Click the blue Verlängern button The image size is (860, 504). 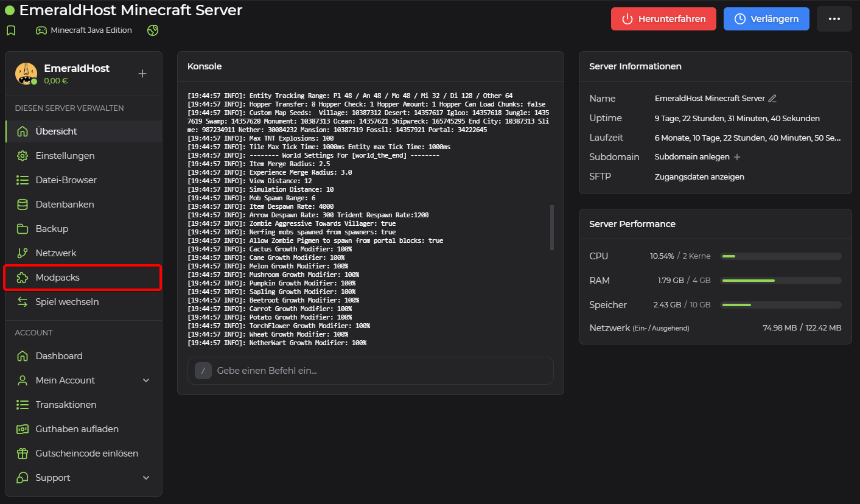click(766, 19)
